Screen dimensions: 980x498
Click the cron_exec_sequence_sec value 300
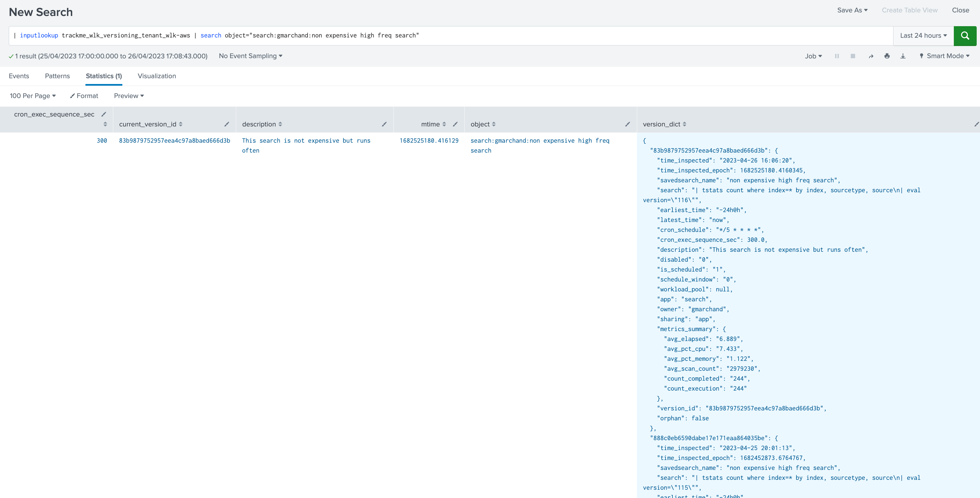click(102, 141)
